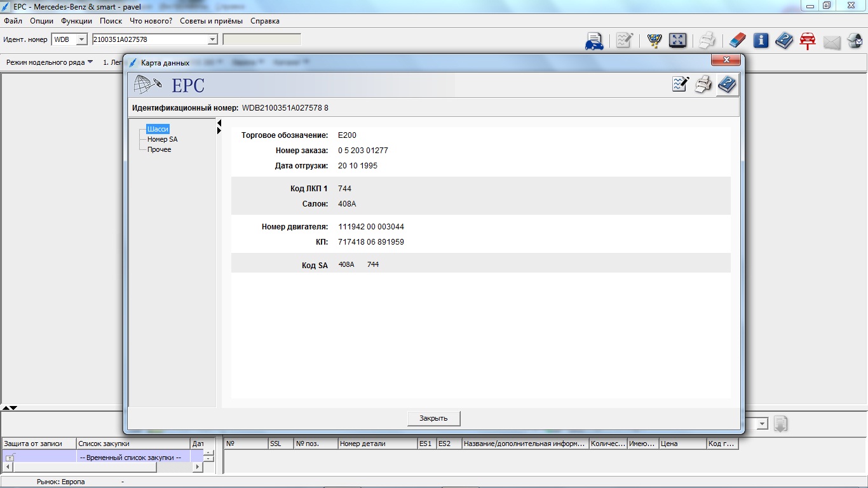The width and height of the screenshot is (868, 488).
Task: Click the Закрыть button
Action: pyautogui.click(x=433, y=418)
